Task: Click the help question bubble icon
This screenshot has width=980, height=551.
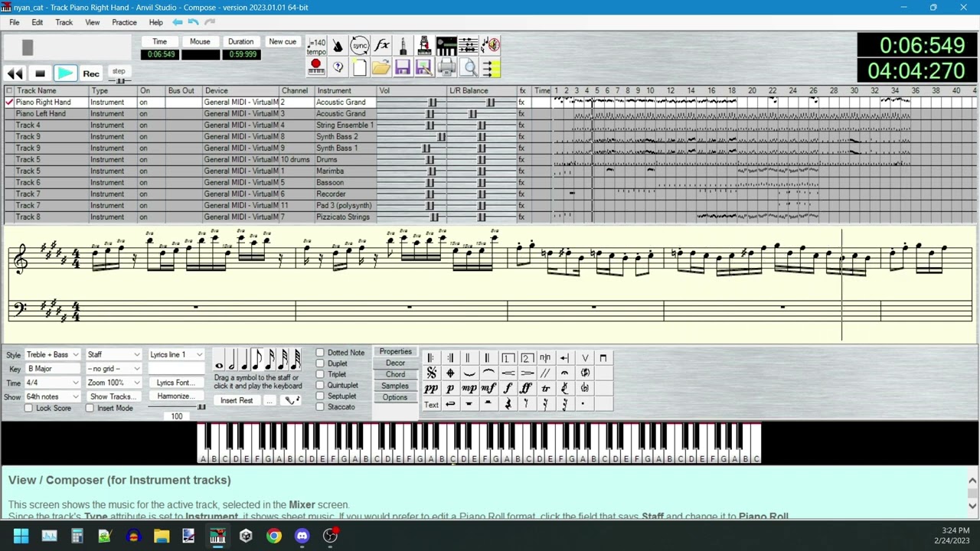Action: 338,68
